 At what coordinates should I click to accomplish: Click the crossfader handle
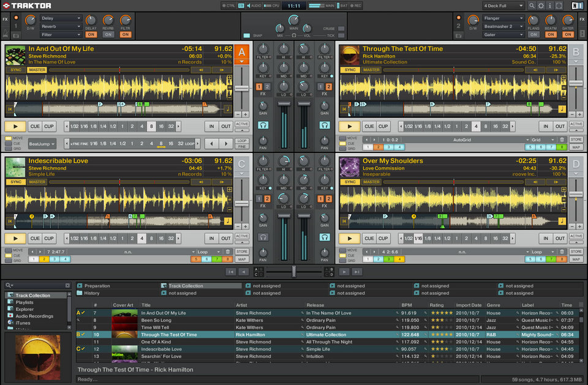(x=294, y=272)
